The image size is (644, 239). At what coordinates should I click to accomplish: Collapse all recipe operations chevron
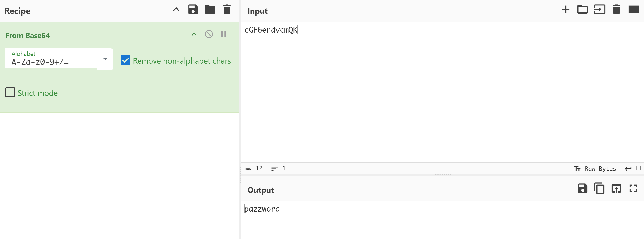pos(176,10)
